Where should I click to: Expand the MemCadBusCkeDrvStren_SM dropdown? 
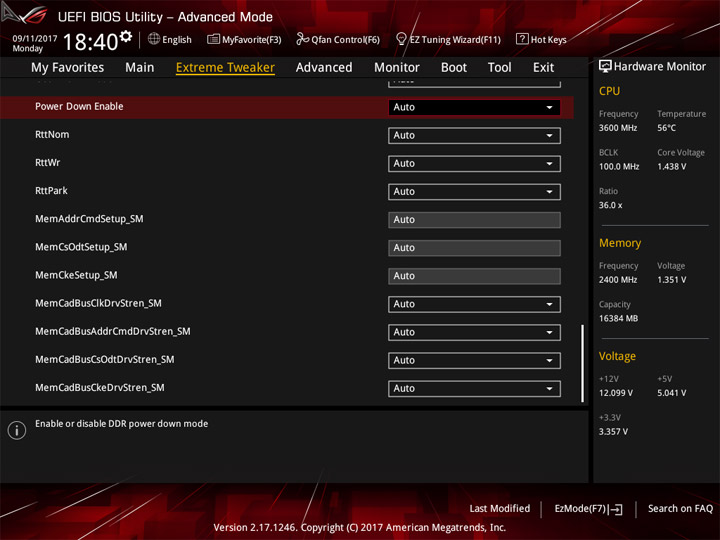click(474, 388)
